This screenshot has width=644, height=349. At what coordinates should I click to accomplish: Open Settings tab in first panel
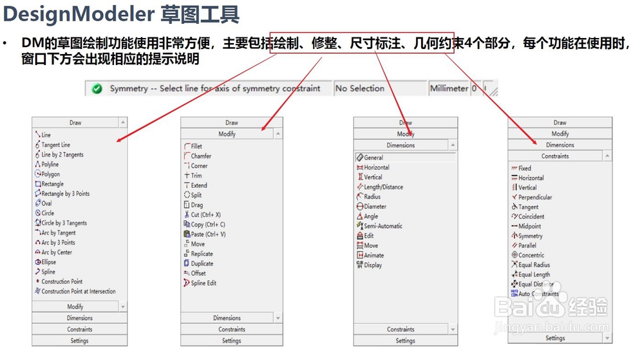coord(80,341)
